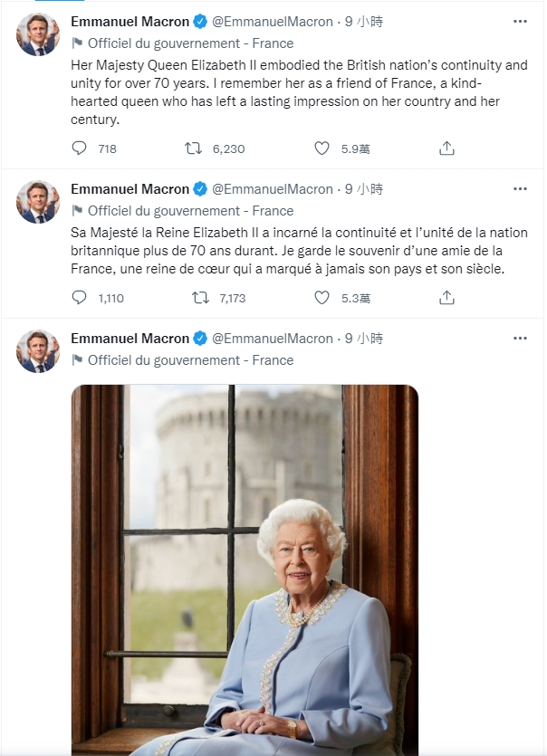The image size is (547, 756).
Task: Like the English tweet with 5.9萬 likes
Action: click(x=321, y=148)
